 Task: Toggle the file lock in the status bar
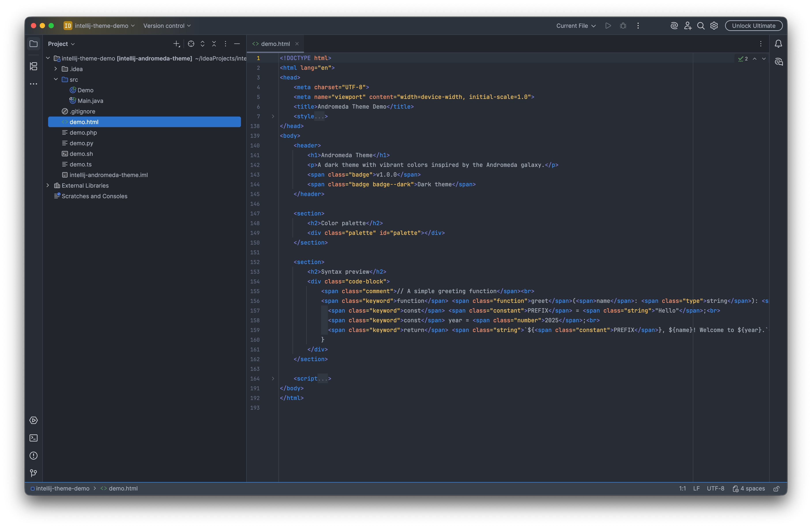[776, 488]
